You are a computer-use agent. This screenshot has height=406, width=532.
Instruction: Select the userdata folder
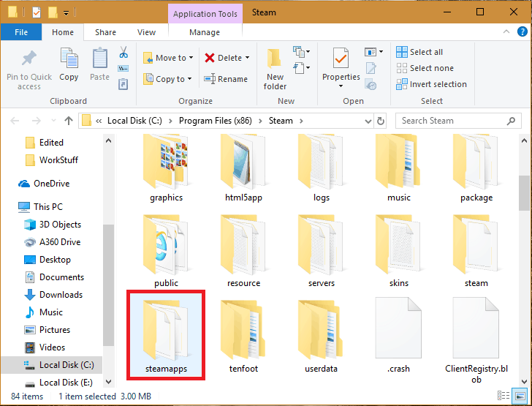[321, 335]
